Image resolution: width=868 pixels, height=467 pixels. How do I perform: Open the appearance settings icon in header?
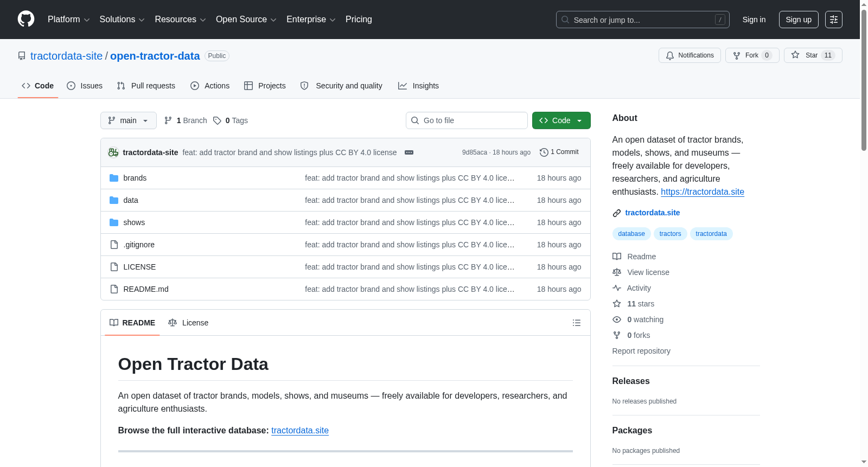pyautogui.click(x=834, y=20)
